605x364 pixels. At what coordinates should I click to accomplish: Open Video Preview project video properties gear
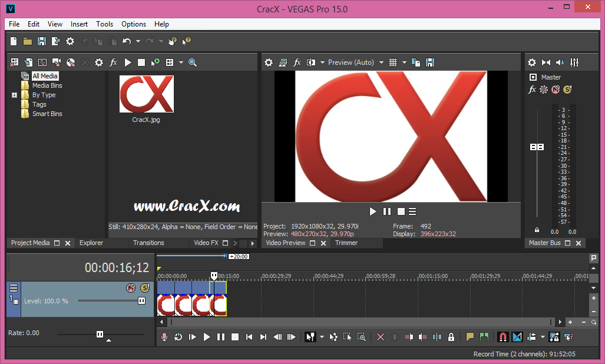point(269,62)
